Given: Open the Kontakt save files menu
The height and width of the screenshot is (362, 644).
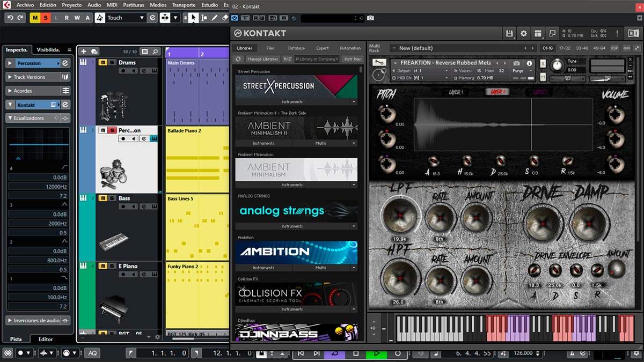Looking at the screenshot, I should (510, 34).
